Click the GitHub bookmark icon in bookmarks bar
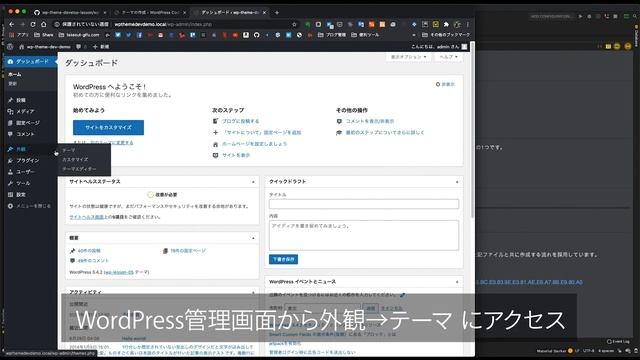Image resolution: width=640 pixels, height=360 pixels. point(256,35)
